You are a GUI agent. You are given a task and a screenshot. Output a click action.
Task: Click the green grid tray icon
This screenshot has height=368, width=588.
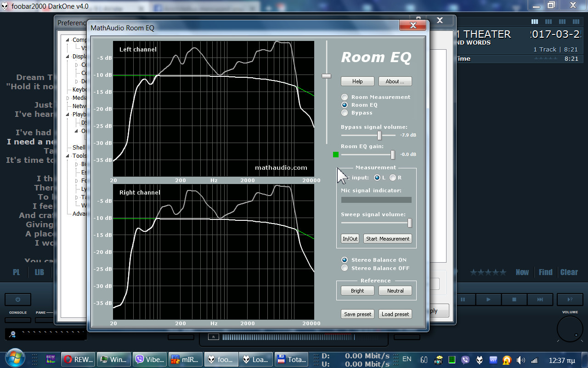[452, 360]
